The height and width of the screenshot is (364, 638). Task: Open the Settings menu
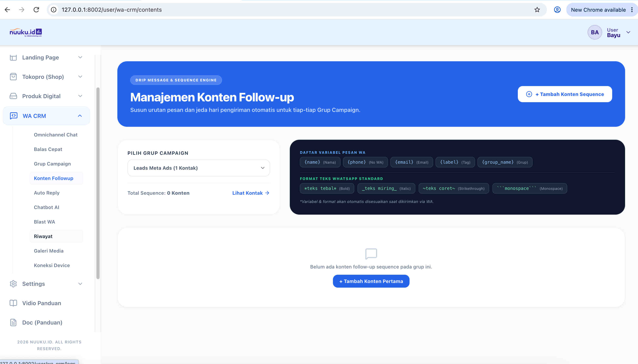coord(46,284)
